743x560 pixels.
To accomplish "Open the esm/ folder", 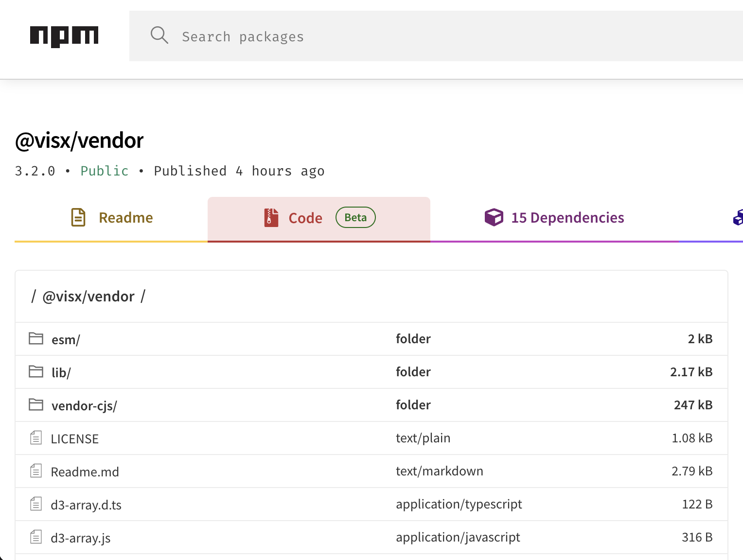I will point(66,339).
